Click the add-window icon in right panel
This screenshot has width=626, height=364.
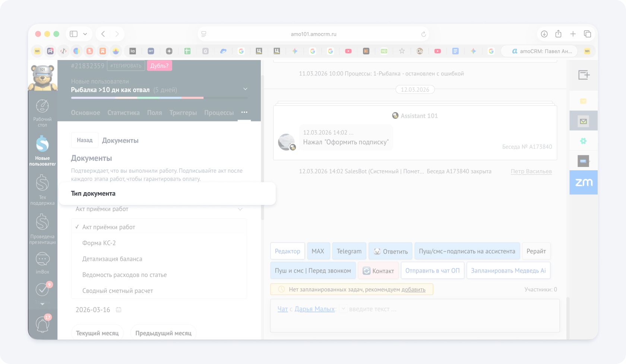coord(584,75)
